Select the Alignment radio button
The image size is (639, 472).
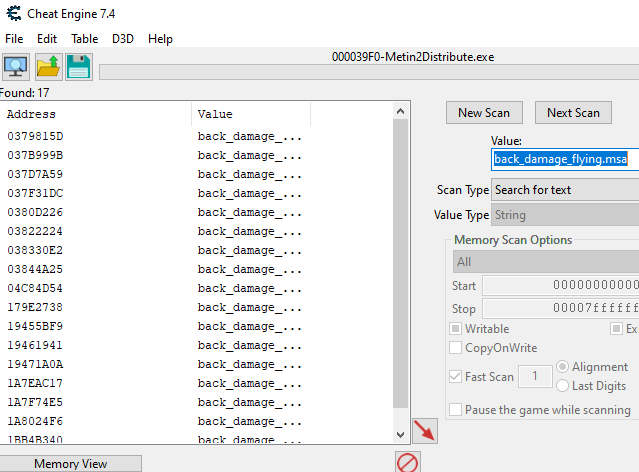click(562, 367)
